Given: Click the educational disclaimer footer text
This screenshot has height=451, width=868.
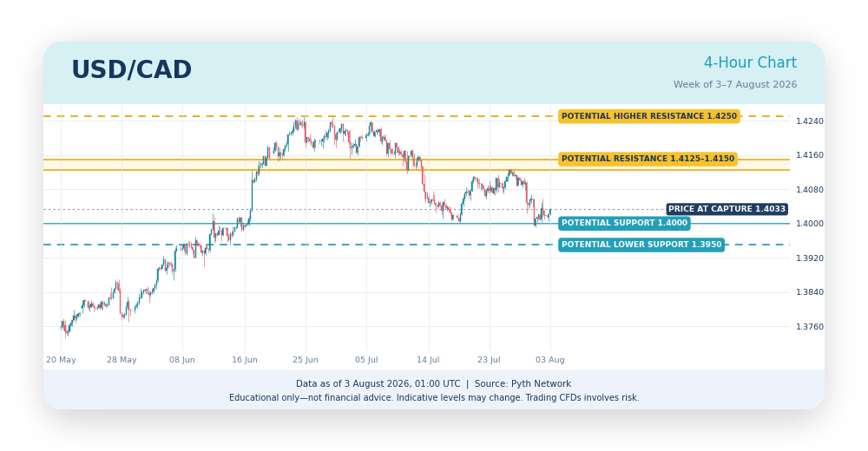Looking at the screenshot, I should point(434,398).
